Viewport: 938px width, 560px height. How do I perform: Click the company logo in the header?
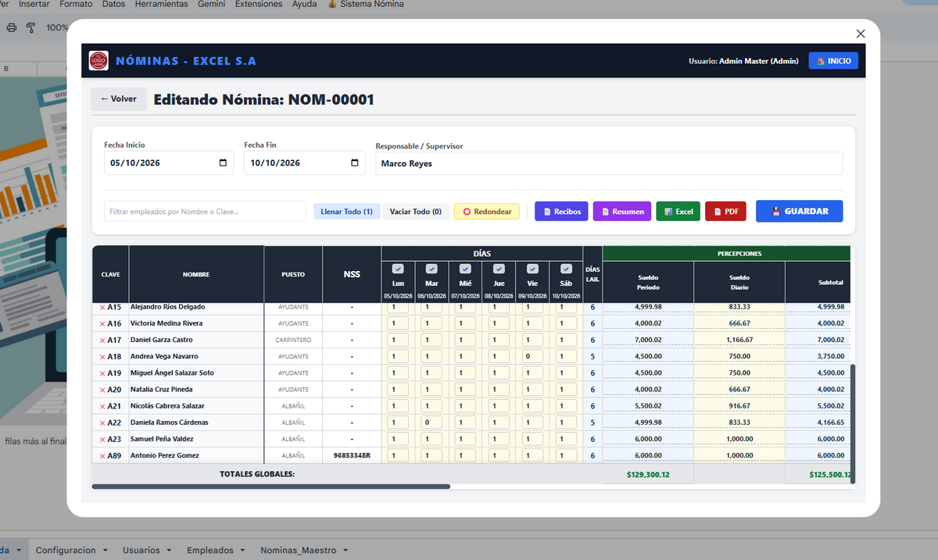pos(98,61)
